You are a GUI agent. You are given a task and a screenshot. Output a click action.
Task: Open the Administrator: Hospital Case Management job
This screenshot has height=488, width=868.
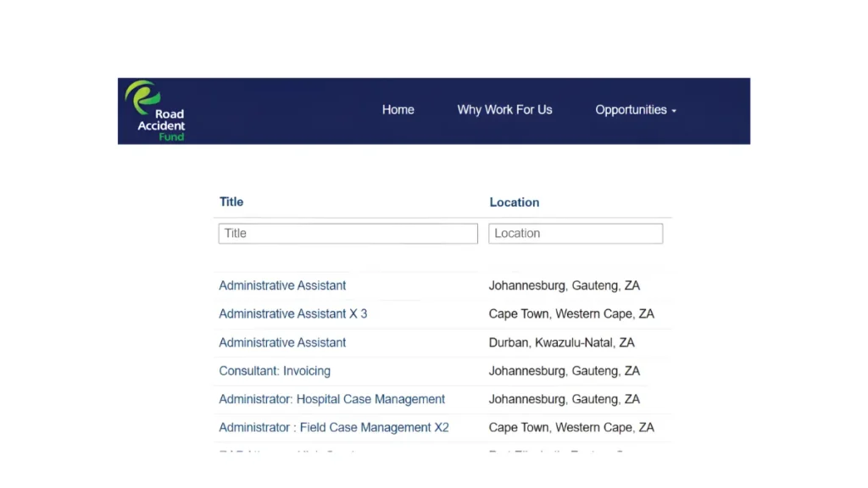click(331, 399)
